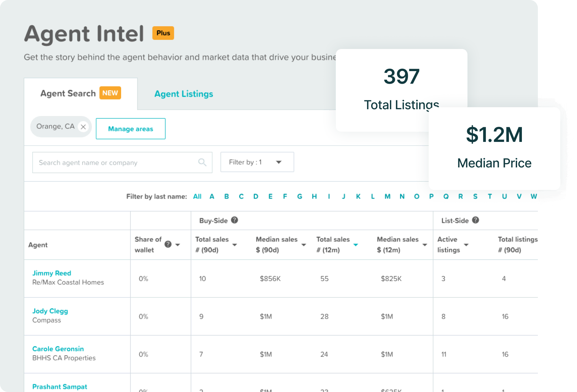This screenshot has height=392, width=577.
Task: Open the Filter by dropdown
Action: [x=257, y=162]
